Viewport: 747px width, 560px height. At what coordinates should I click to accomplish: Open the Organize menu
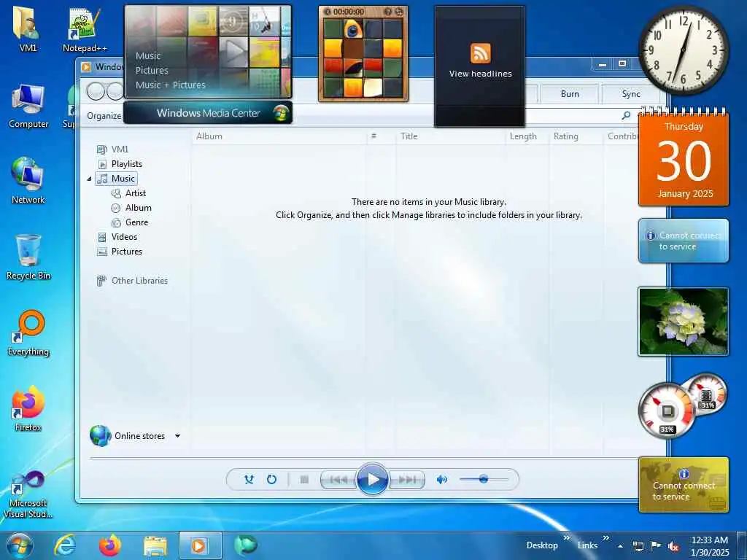point(104,116)
